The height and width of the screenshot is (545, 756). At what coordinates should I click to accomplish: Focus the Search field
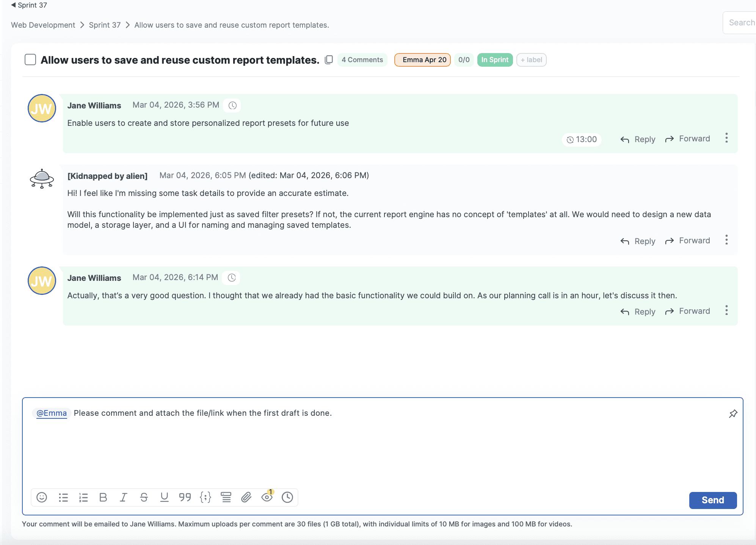pos(739,23)
